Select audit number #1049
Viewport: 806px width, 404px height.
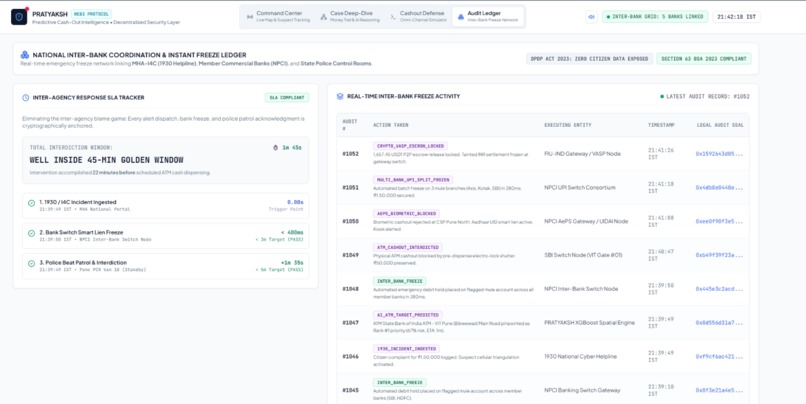(x=351, y=255)
